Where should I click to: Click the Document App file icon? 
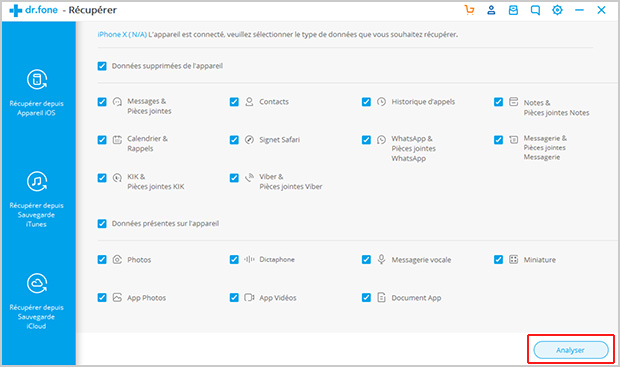click(381, 297)
